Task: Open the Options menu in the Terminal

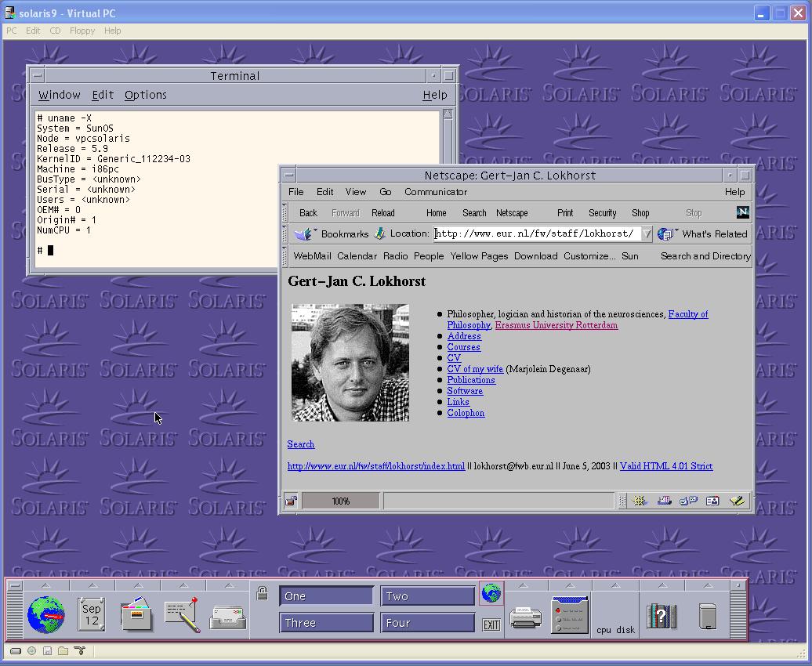Action: click(x=146, y=95)
